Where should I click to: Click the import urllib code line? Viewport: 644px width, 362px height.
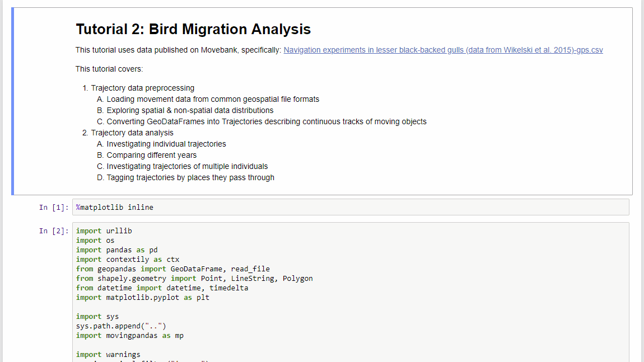104,231
